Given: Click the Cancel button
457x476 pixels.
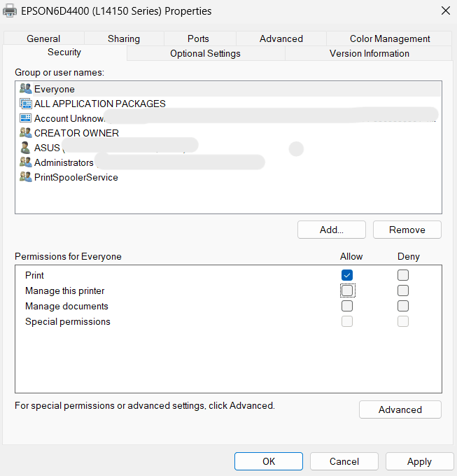Looking at the screenshot, I should point(344,461).
